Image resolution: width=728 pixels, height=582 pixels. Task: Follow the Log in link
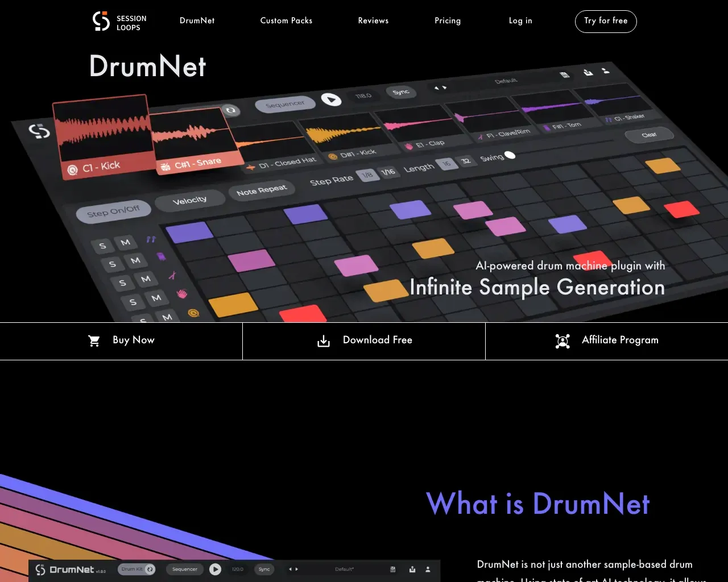pyautogui.click(x=520, y=20)
